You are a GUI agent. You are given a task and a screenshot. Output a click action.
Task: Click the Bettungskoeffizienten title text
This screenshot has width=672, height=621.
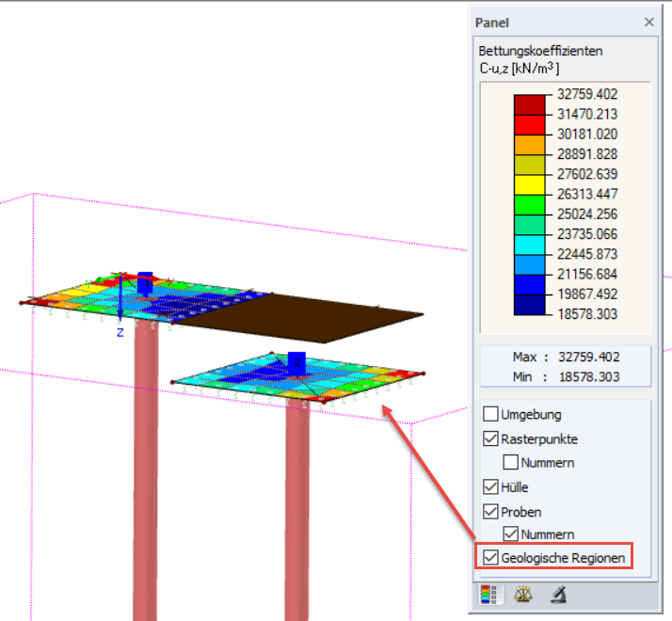pos(540,51)
